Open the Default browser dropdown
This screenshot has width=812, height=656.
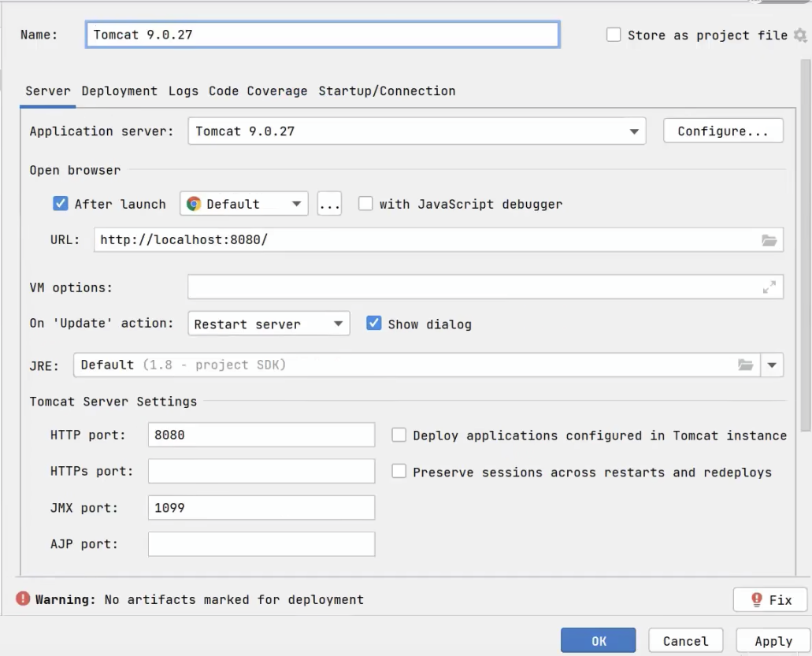point(244,203)
